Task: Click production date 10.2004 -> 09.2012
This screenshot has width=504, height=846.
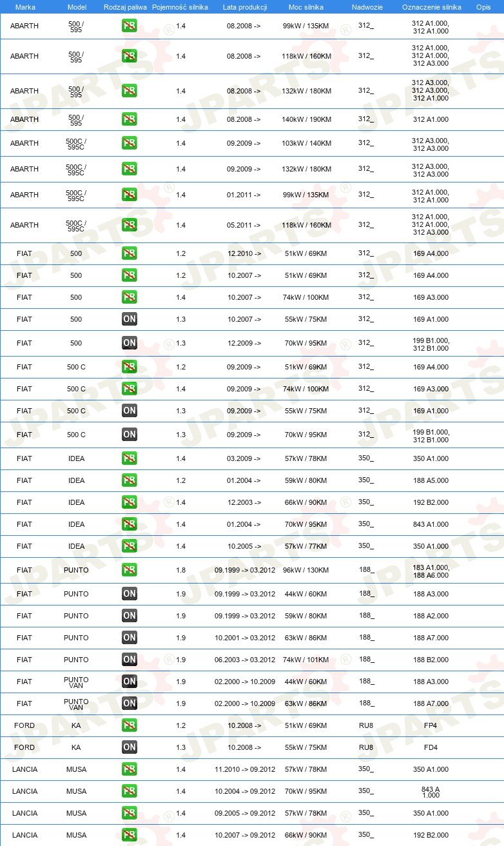Action: point(245,791)
